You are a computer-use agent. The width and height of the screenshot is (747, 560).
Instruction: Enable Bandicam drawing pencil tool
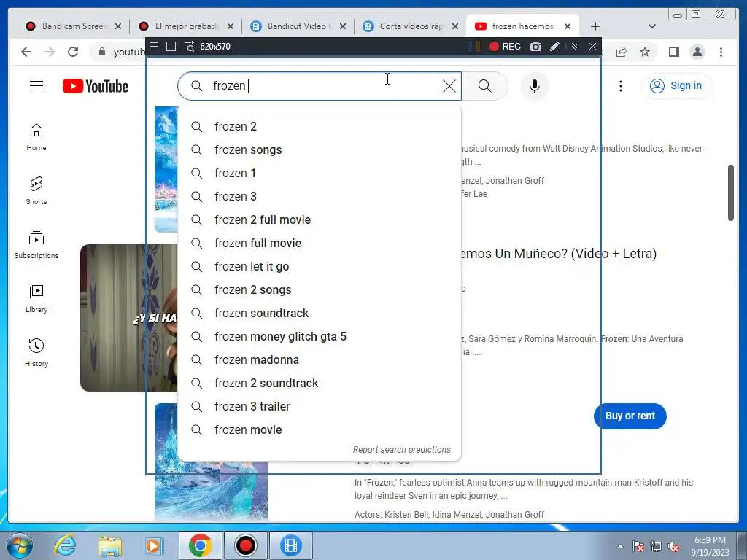tap(554, 47)
